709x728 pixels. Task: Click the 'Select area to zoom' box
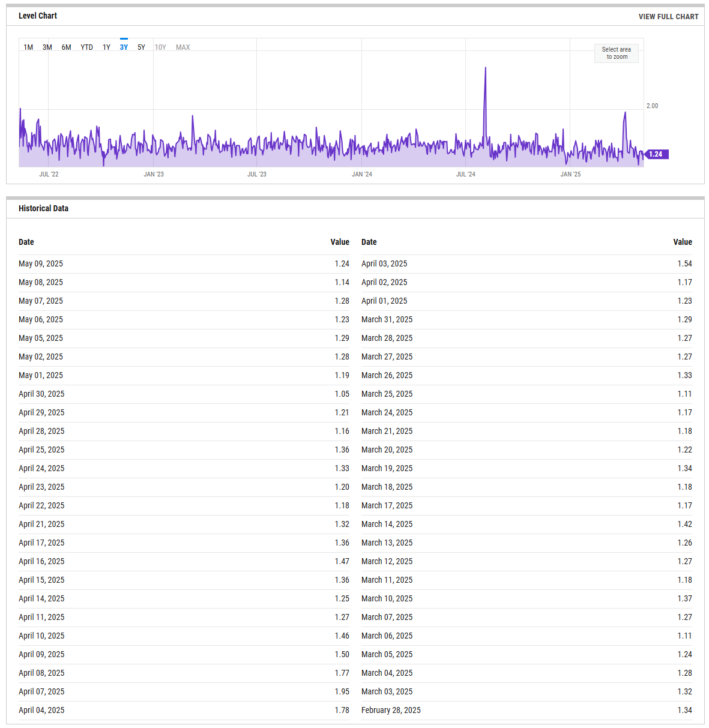[x=617, y=53]
